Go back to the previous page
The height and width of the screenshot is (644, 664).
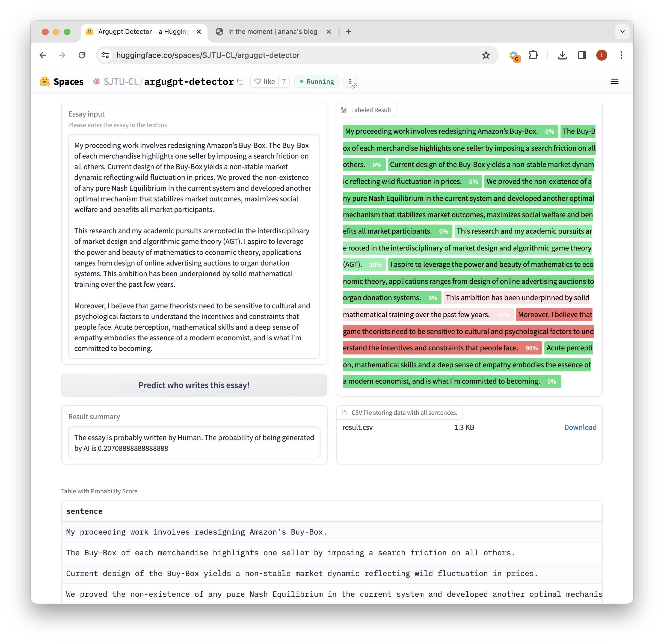click(x=43, y=55)
